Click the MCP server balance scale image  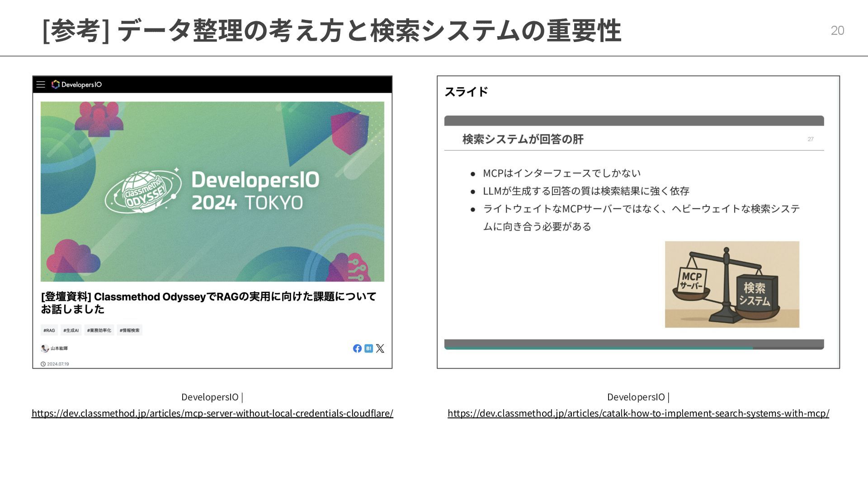pos(731,284)
